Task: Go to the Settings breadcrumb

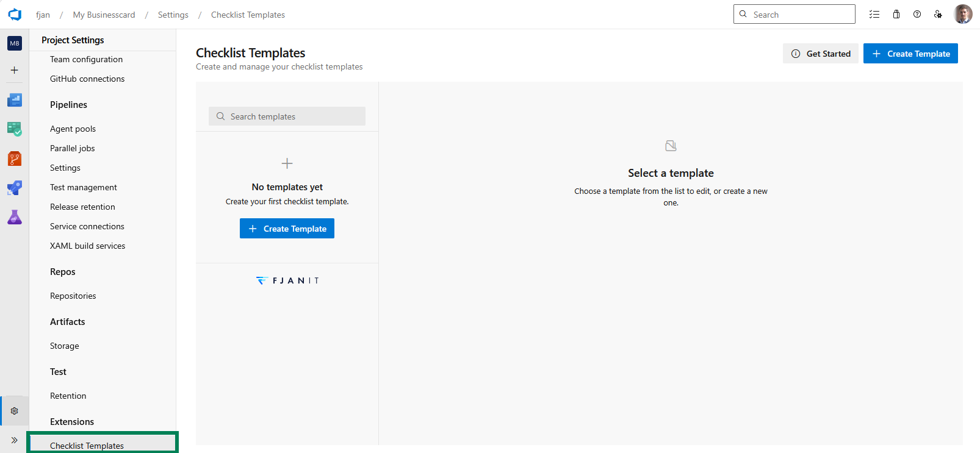Action: tap(173, 15)
